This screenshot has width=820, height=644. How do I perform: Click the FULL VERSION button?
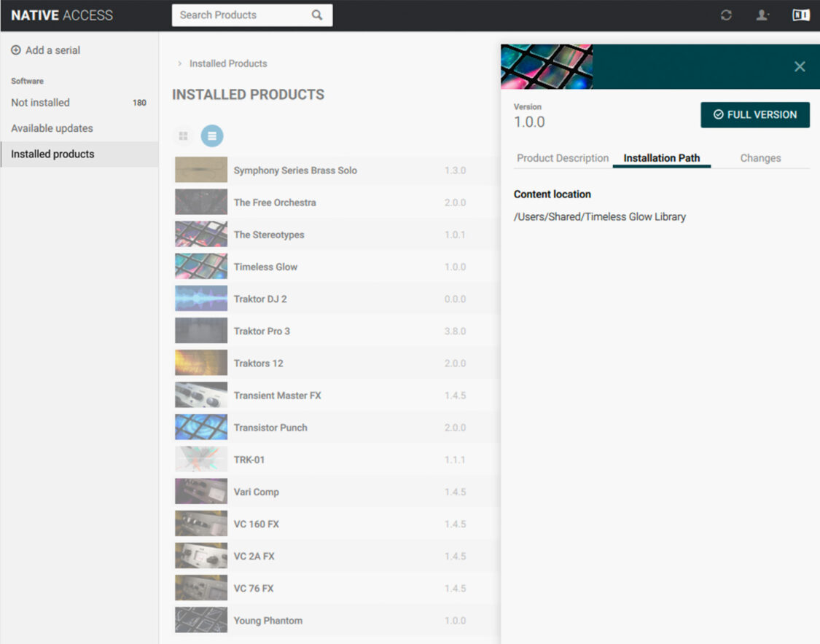755,115
